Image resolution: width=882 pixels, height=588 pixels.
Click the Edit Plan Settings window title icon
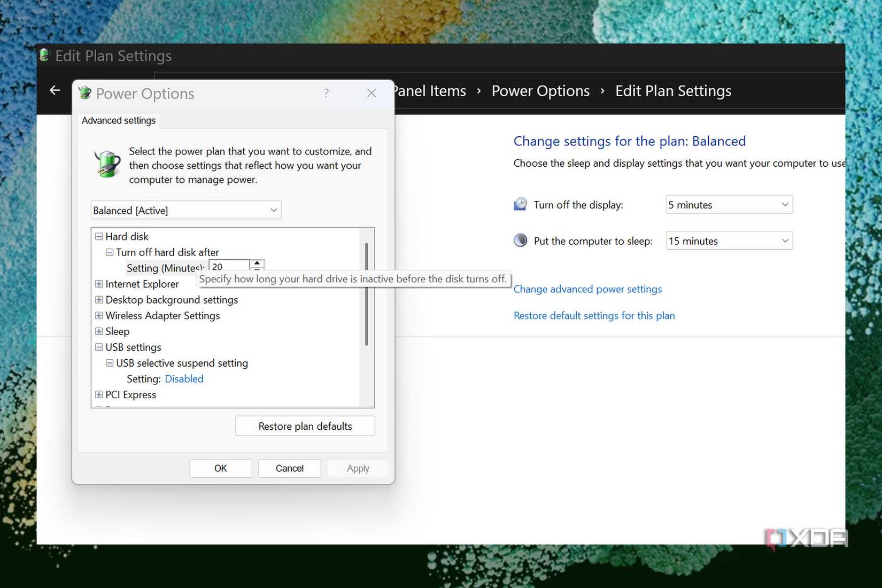pos(44,55)
